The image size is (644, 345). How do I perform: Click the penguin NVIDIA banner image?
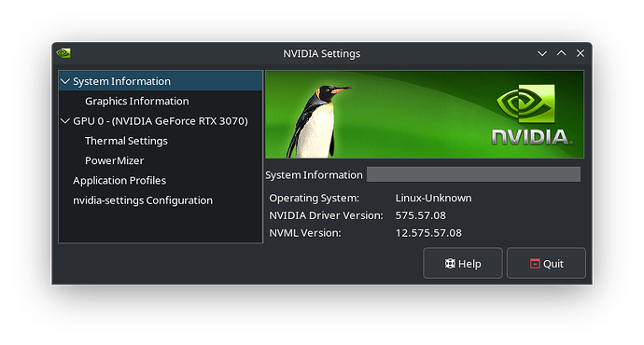coord(425,114)
